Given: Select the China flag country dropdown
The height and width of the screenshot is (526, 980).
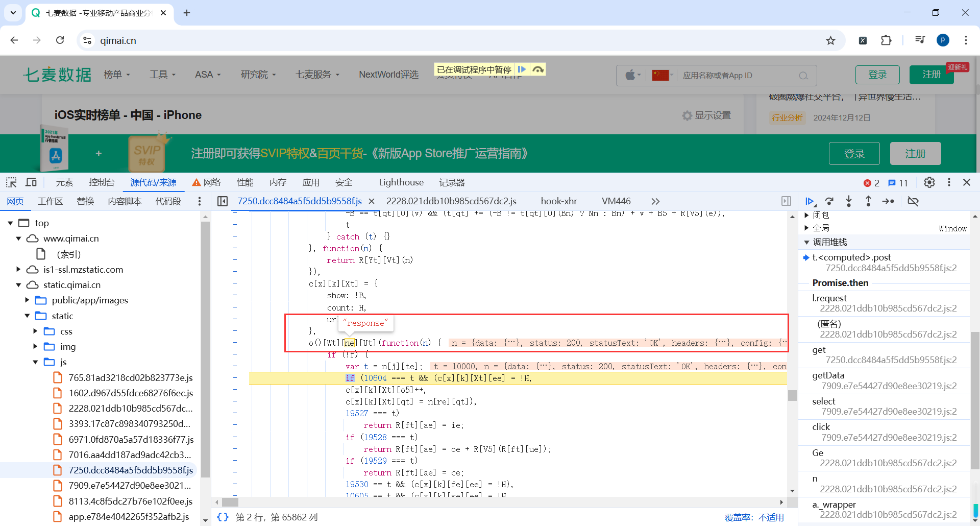Looking at the screenshot, I should [663, 76].
